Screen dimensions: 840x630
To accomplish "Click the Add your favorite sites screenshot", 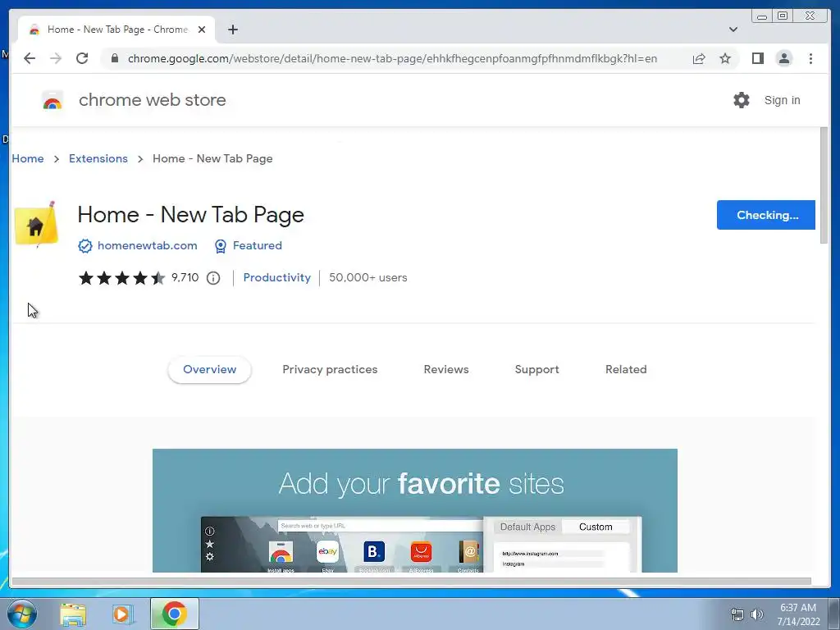I will [x=414, y=510].
